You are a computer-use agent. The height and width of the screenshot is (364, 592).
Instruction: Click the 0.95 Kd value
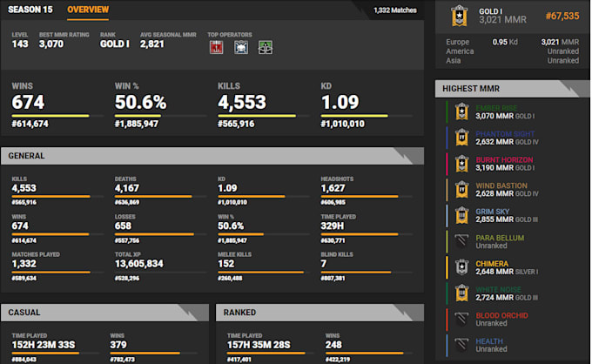tap(505, 42)
